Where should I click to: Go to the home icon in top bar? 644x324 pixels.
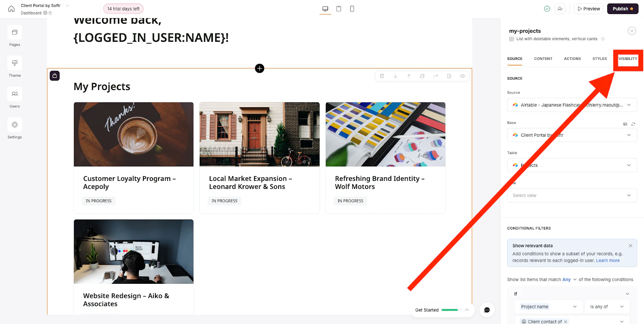pyautogui.click(x=11, y=8)
